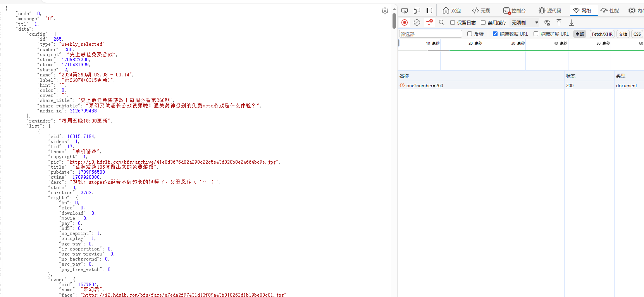Filter requests by Fetch/XHR
Screen dimensions: 644x297
[602, 34]
